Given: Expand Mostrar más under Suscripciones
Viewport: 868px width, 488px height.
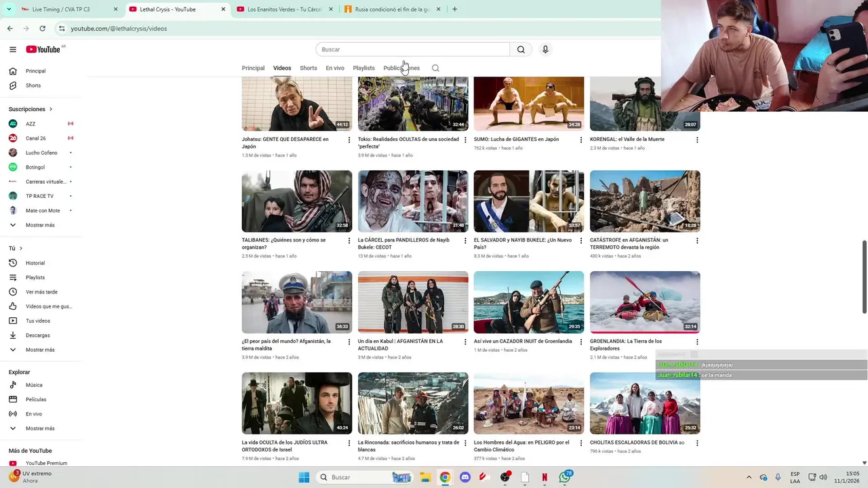Looking at the screenshot, I should (41, 225).
